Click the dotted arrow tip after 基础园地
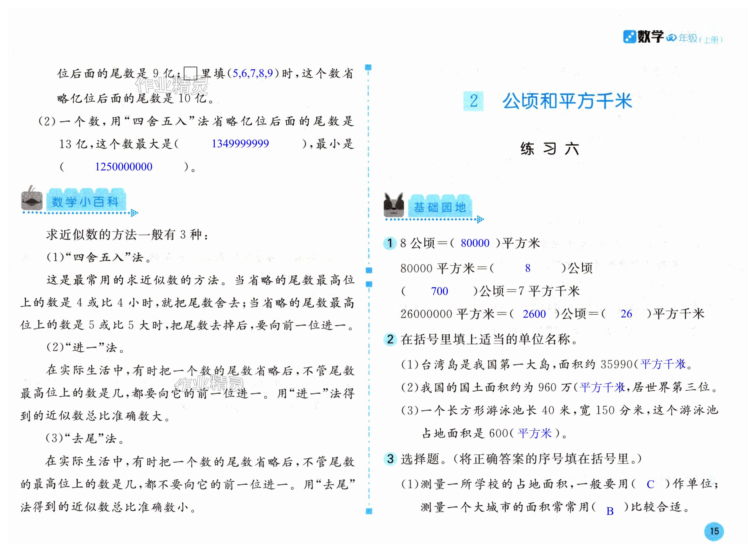This screenshot has height=552, width=756. (x=480, y=219)
